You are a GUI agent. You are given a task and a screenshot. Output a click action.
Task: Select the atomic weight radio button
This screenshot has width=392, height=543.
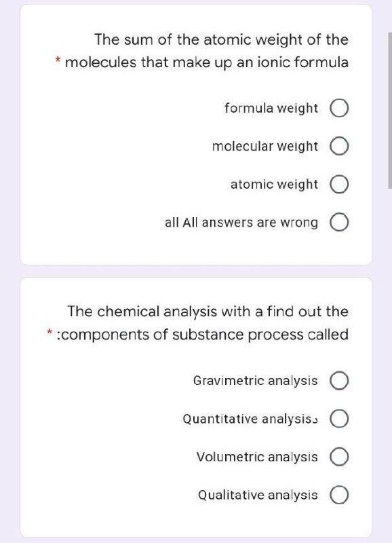339,184
